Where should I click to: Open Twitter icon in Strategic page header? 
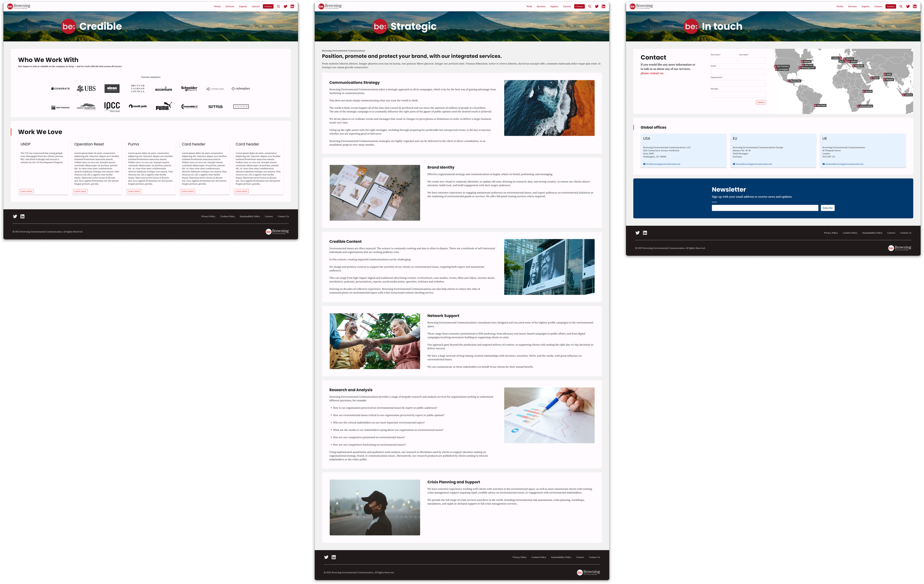coord(596,7)
